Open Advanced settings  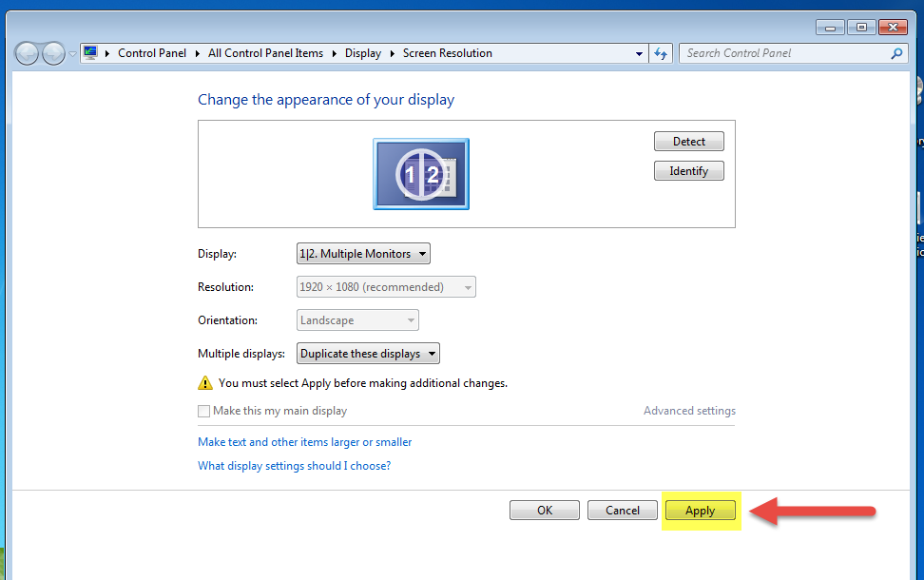689,410
